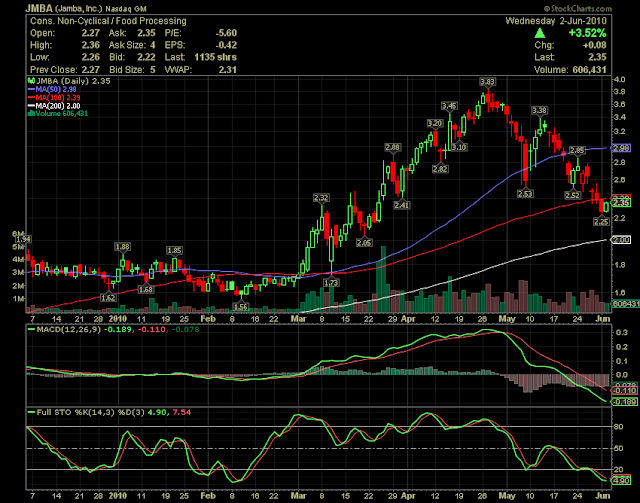Viewport: 640px width, 503px height.
Task: Click the 1.68 low price label
Action: (x=146, y=289)
